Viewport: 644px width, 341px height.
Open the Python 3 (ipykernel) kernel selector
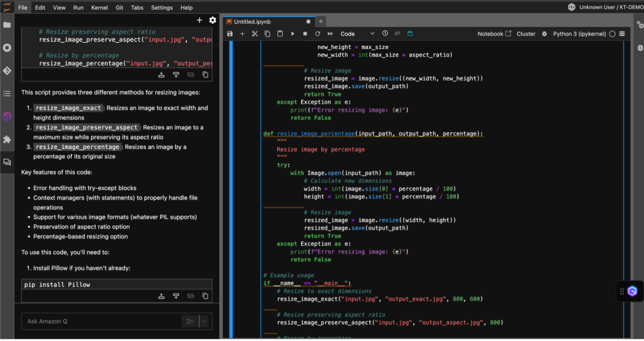click(x=580, y=34)
